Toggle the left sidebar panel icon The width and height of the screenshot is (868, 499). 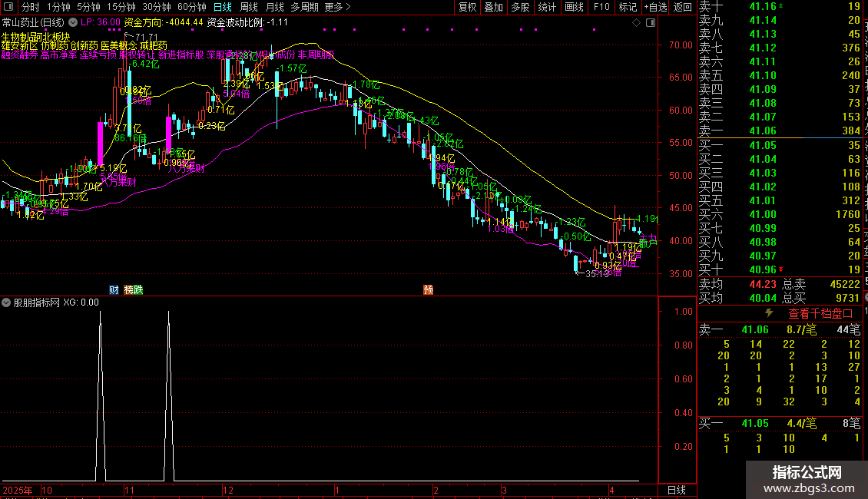(8, 7)
